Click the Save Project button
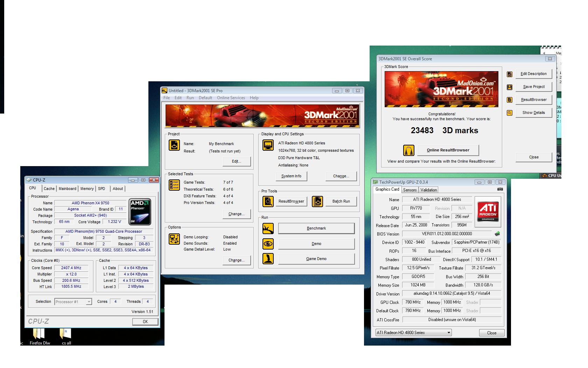The width and height of the screenshot is (588, 368). coord(533,87)
